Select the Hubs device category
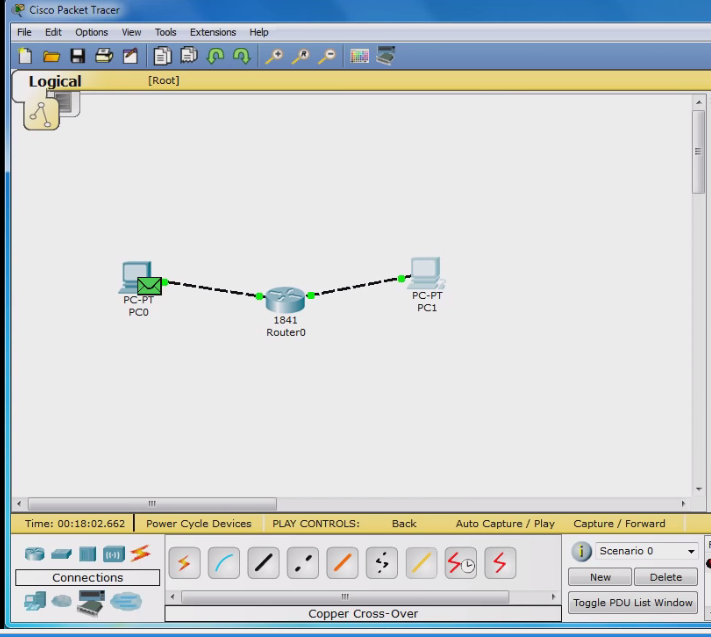Image resolution: width=711 pixels, height=637 pixels. [x=88, y=554]
